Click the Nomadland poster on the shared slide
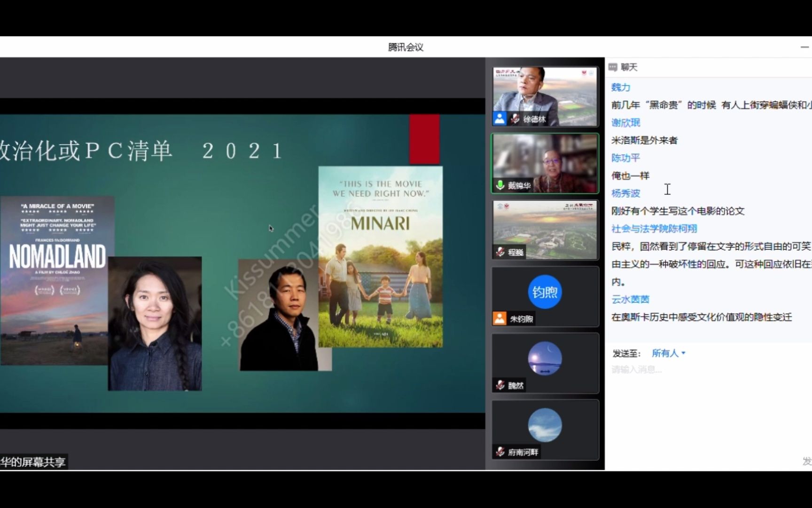 pyautogui.click(x=57, y=280)
